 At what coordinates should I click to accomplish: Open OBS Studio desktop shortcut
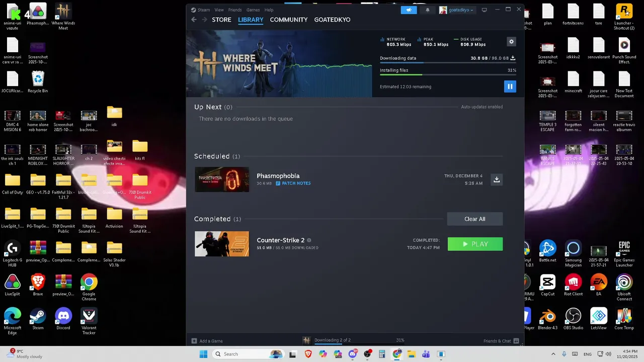[573, 319]
